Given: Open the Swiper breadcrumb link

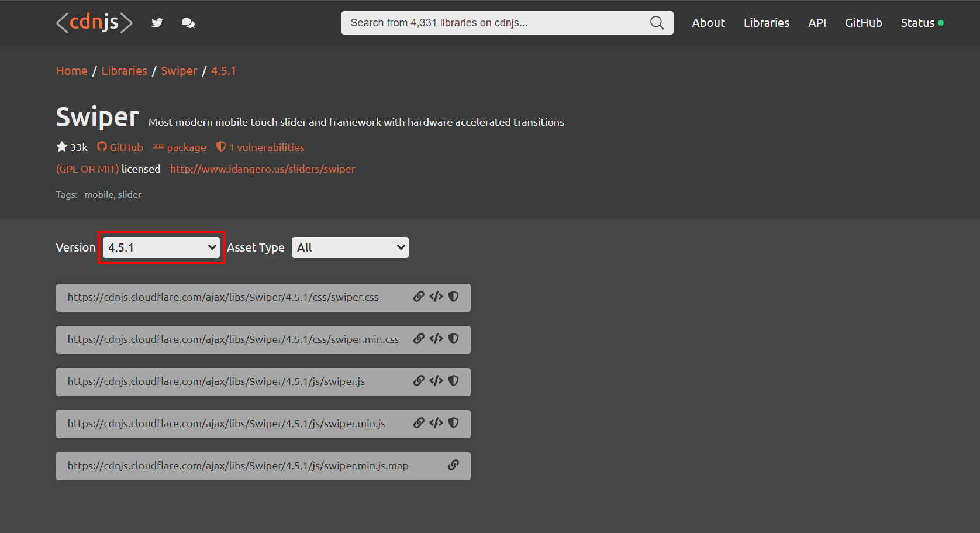Looking at the screenshot, I should tap(179, 71).
